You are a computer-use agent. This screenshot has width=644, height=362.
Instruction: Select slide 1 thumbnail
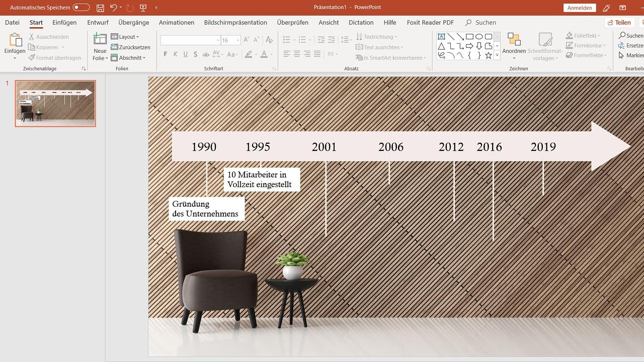point(55,104)
